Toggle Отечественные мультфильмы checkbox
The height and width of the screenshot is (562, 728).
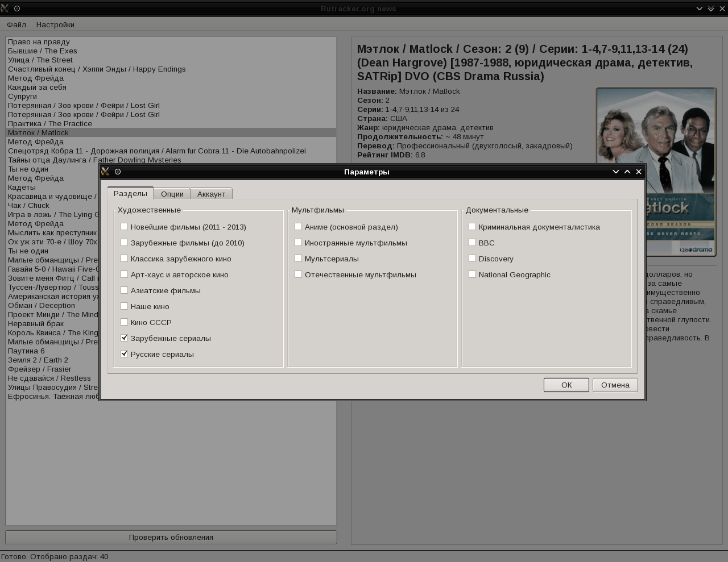[x=298, y=274]
